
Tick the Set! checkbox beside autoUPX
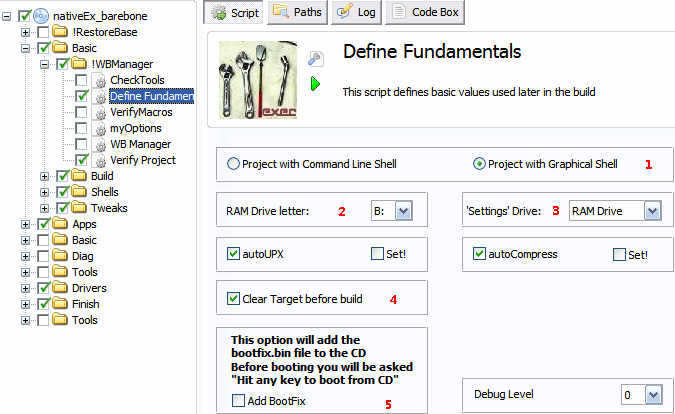pyautogui.click(x=377, y=253)
